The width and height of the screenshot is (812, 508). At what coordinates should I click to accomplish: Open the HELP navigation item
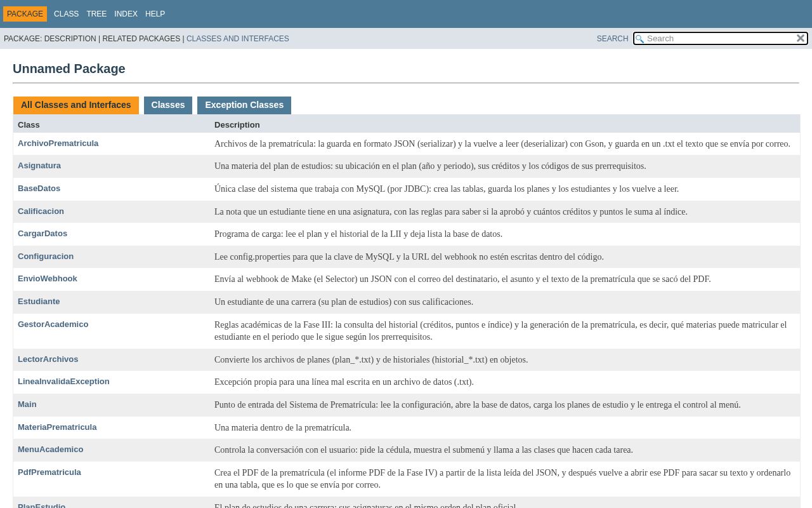(155, 14)
